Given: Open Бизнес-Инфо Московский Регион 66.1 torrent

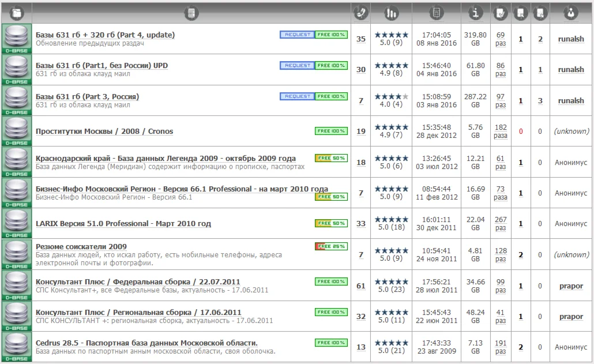Looking at the screenshot, I should tap(182, 189).
